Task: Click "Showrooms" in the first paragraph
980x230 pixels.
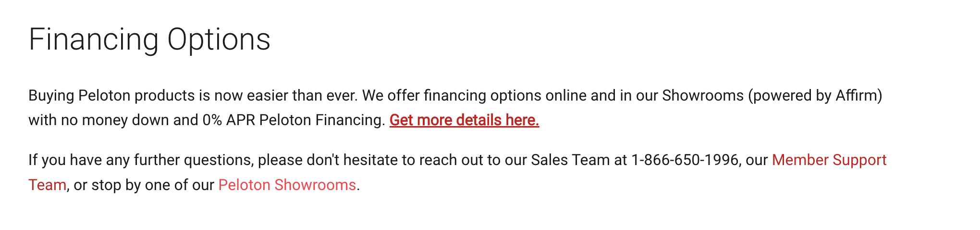Action: 703,95
